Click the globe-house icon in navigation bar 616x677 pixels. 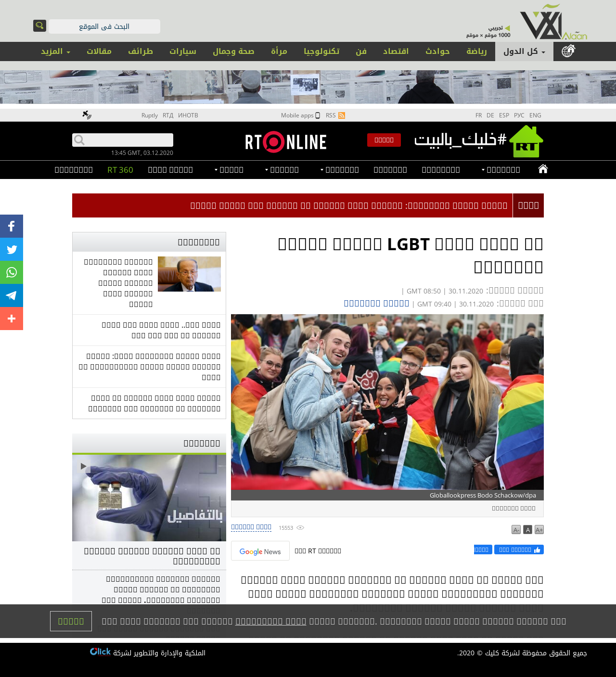coord(568,51)
